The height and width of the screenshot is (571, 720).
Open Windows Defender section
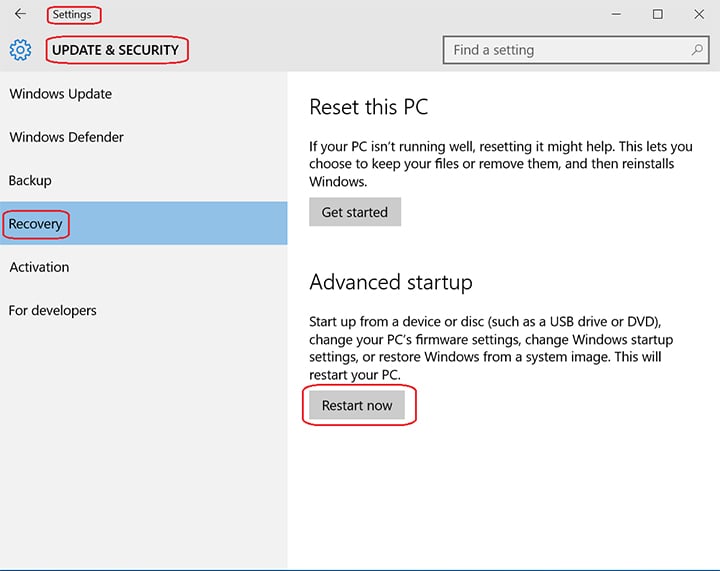click(x=144, y=137)
